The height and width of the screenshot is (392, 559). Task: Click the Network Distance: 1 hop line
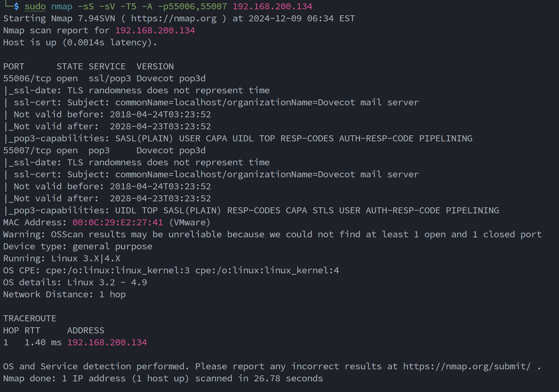click(64, 295)
